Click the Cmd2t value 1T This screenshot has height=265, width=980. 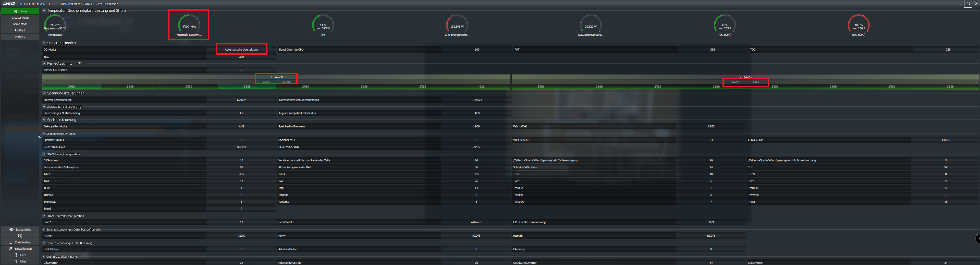[x=242, y=222]
